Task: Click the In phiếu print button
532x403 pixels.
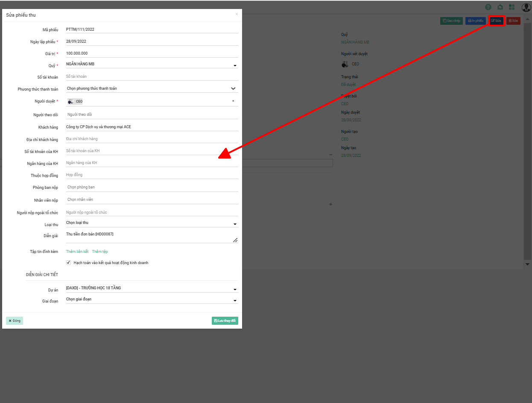Action: pos(475,21)
